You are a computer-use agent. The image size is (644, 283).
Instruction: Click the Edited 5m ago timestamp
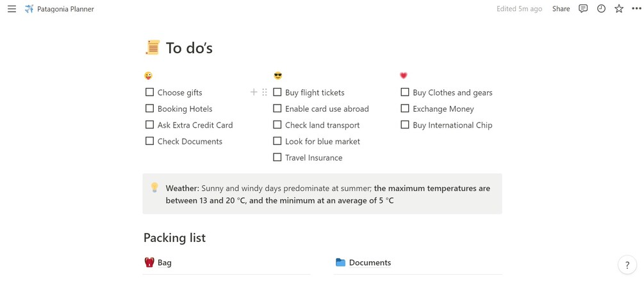pyautogui.click(x=519, y=9)
